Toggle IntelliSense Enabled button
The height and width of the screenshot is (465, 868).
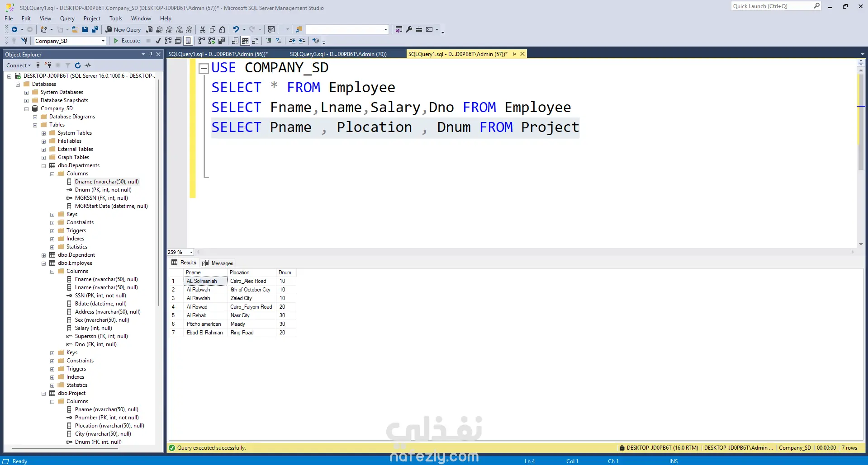pyautogui.click(x=188, y=41)
